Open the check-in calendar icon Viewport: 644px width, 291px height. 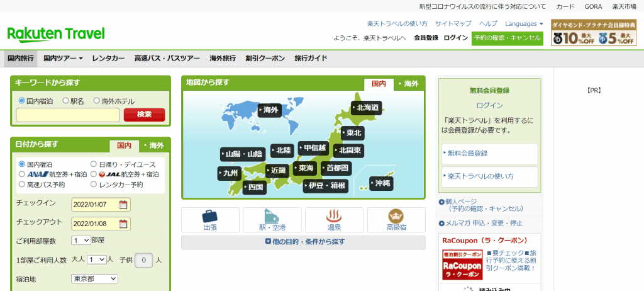pyautogui.click(x=123, y=205)
